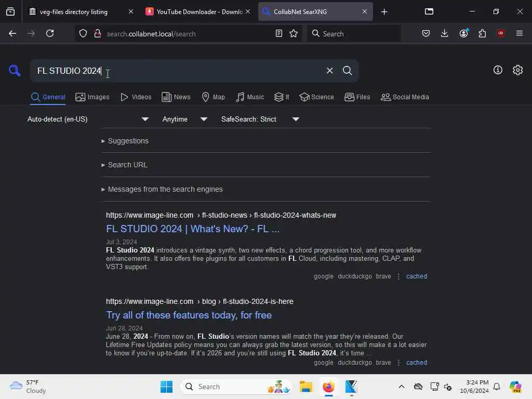The image size is (532, 399).
Task: Open SearXNG preferences gear
Action: [x=517, y=70]
